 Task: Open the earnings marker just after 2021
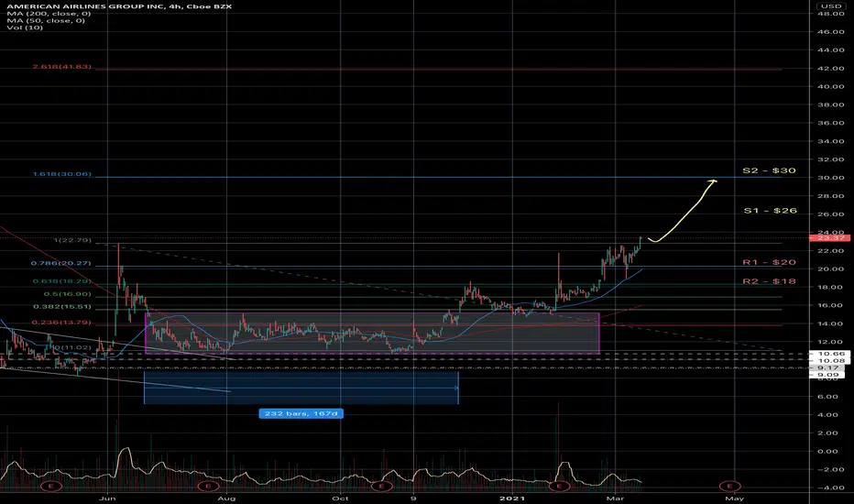tap(559, 485)
